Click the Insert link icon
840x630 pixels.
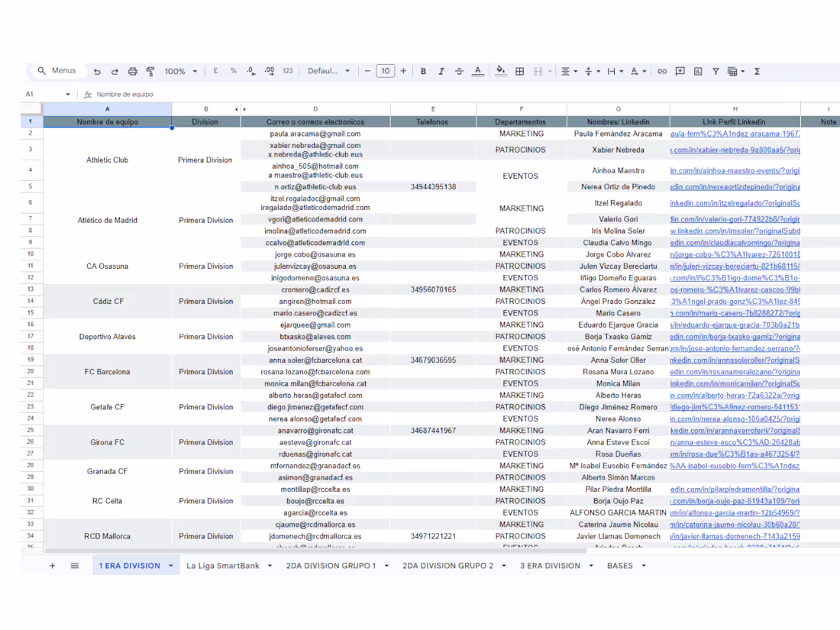662,71
